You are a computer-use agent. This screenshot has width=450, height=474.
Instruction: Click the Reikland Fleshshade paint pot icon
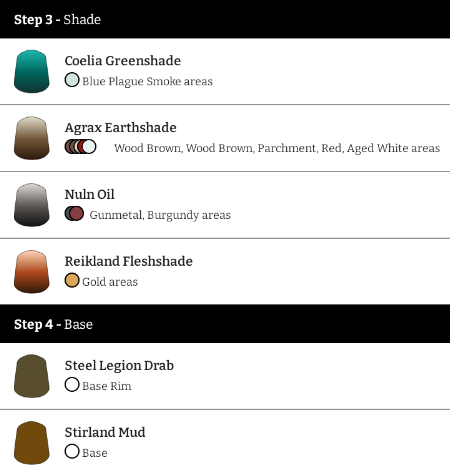point(32,272)
